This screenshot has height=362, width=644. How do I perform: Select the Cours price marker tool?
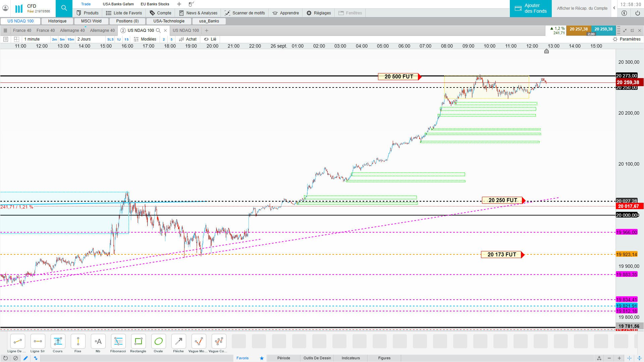(x=58, y=342)
